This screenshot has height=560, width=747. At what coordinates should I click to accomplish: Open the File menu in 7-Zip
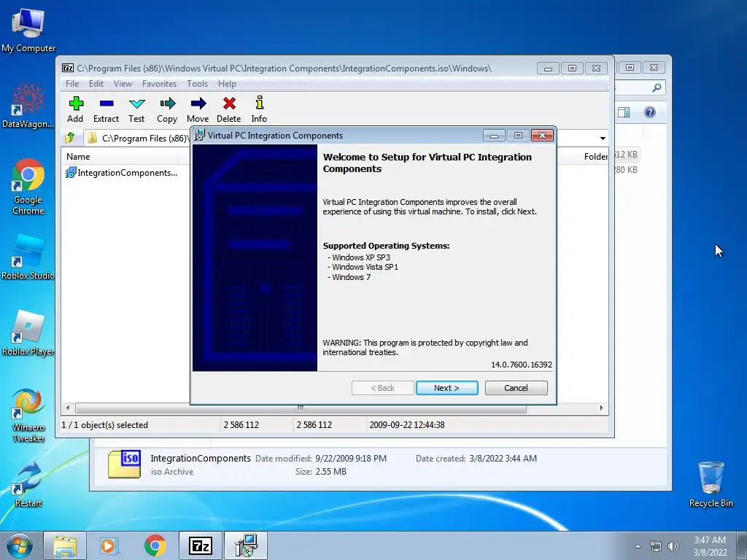tap(72, 84)
